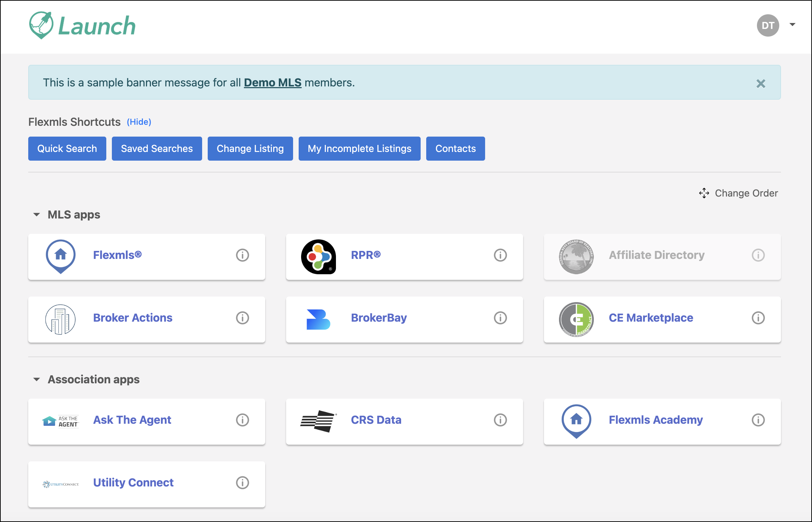The height and width of the screenshot is (522, 812).
Task: Show info for Flexmls Academy
Action: (758, 420)
